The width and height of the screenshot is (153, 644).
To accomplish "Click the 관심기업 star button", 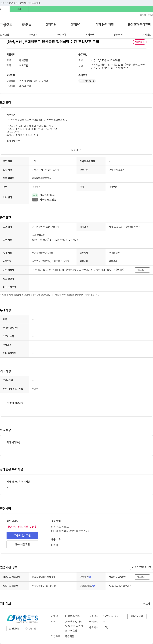I will [14, 628].
